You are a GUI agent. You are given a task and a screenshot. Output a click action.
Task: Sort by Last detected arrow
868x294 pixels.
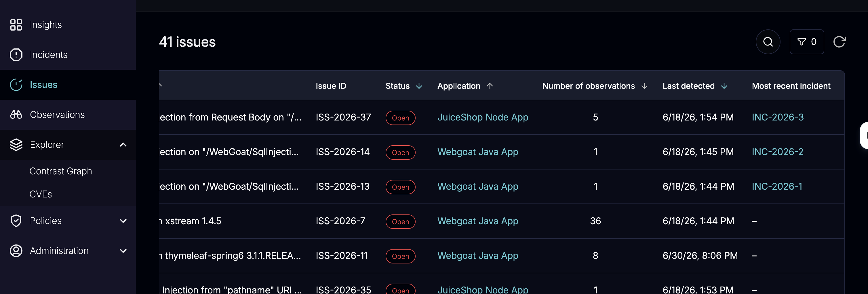[x=724, y=86]
